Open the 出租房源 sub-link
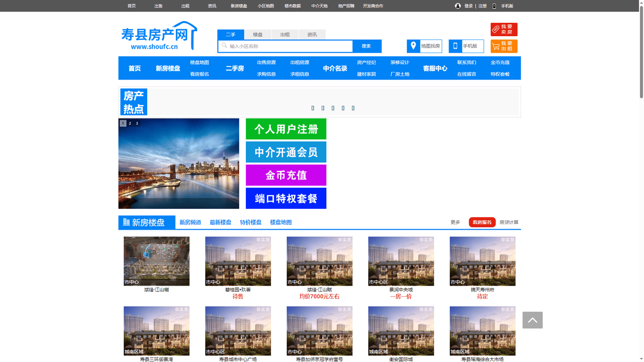 tap(300, 63)
